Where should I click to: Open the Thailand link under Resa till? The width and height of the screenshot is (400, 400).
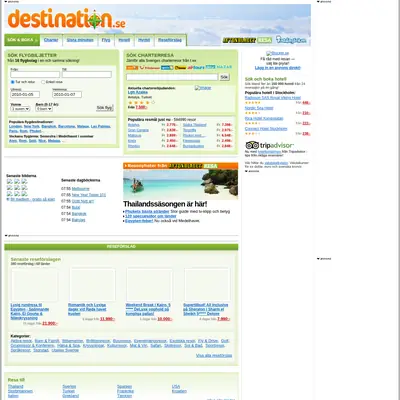coord(16,387)
